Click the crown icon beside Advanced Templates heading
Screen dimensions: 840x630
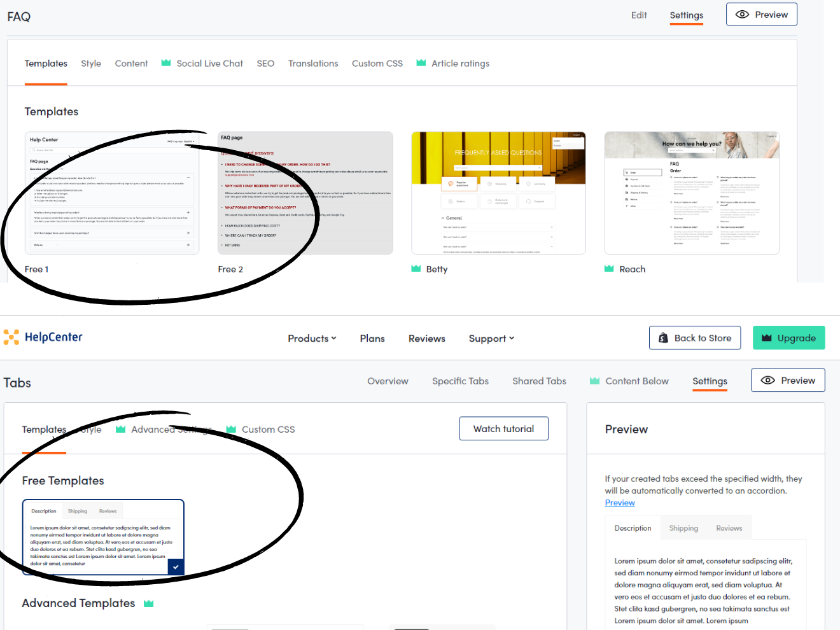[149, 603]
